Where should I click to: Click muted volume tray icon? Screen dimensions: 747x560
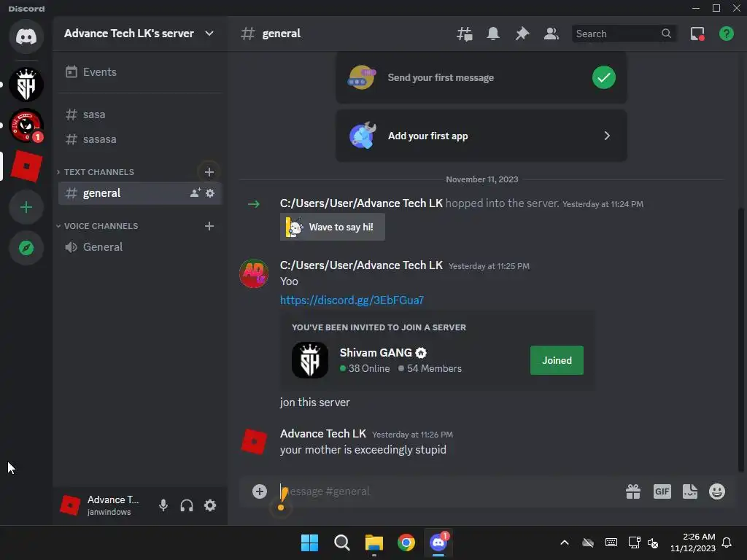(653, 542)
